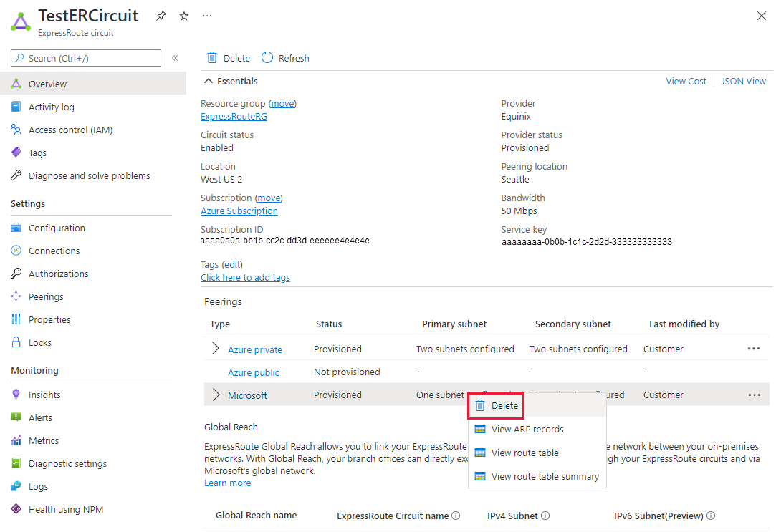Open the IPv4 Subnet info tooltip
776x532 pixels.
click(x=545, y=515)
